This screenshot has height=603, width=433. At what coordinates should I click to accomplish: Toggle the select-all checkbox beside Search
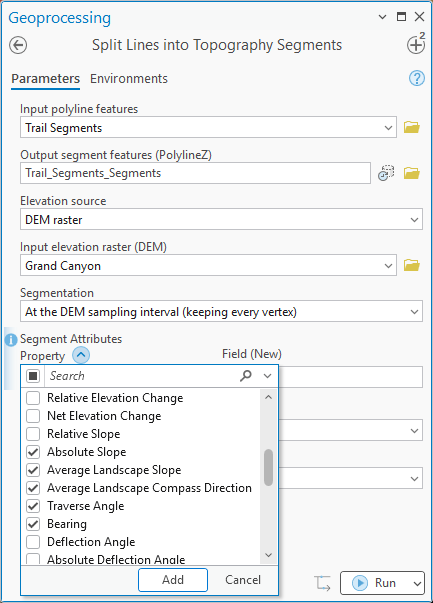33,376
